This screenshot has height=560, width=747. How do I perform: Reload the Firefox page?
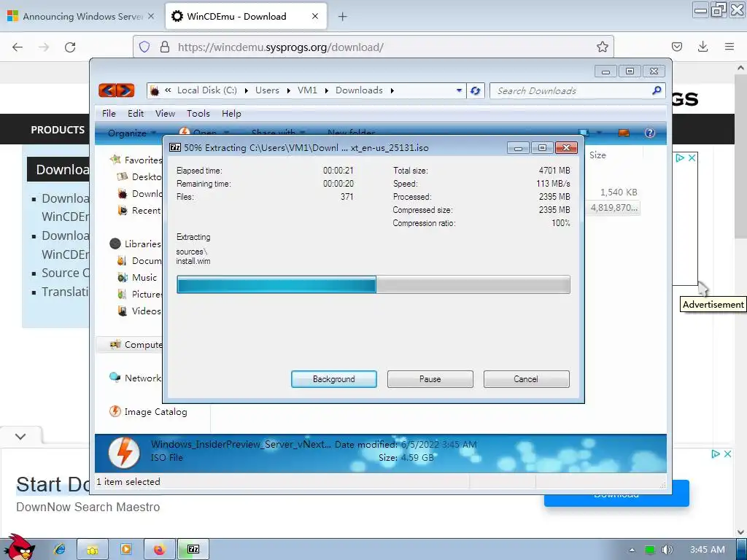tap(70, 47)
